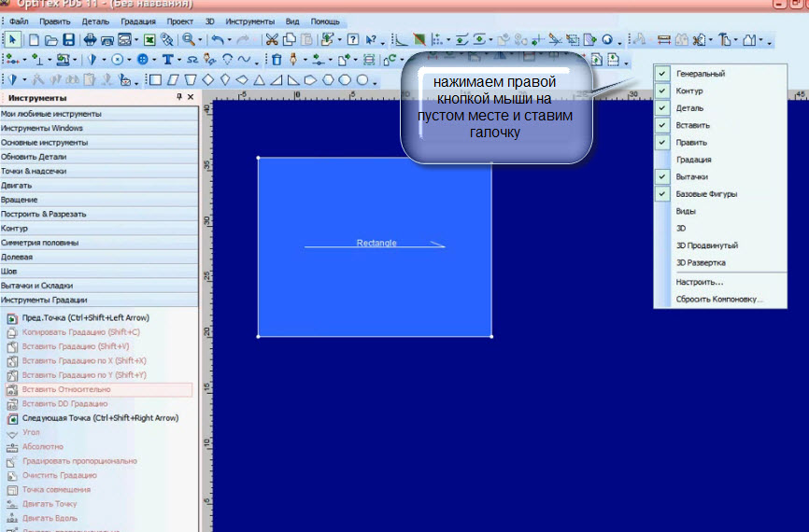Cut with the scissors icon

click(272, 40)
